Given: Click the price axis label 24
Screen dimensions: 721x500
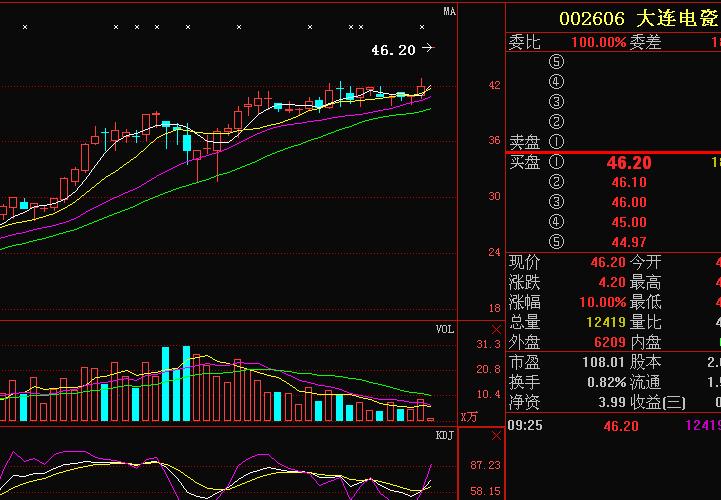Looking at the screenshot, I should pyautogui.click(x=494, y=253).
